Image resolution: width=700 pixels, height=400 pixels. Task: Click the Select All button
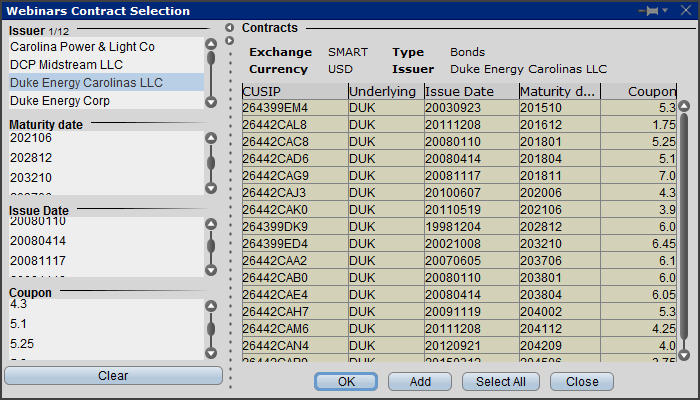coord(501,382)
